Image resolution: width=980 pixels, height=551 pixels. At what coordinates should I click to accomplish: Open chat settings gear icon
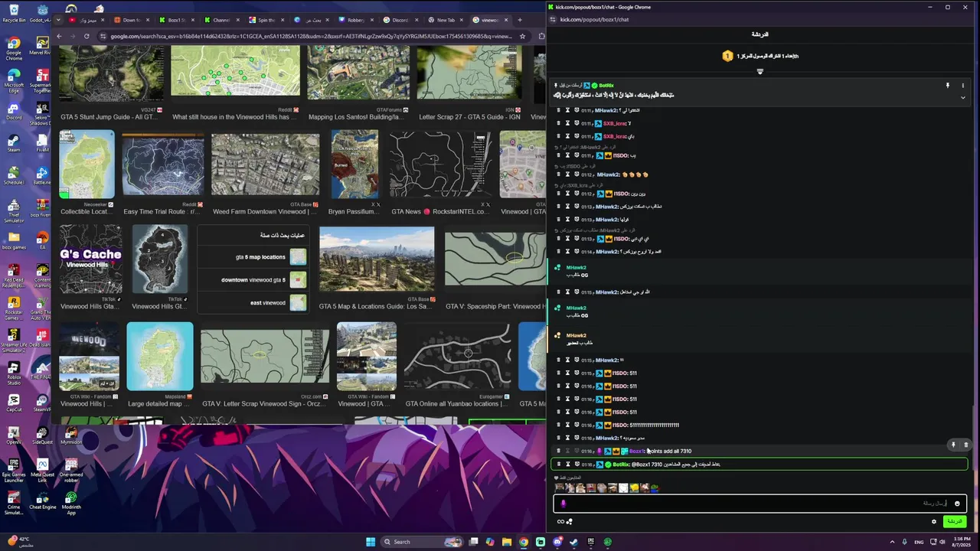[934, 522]
